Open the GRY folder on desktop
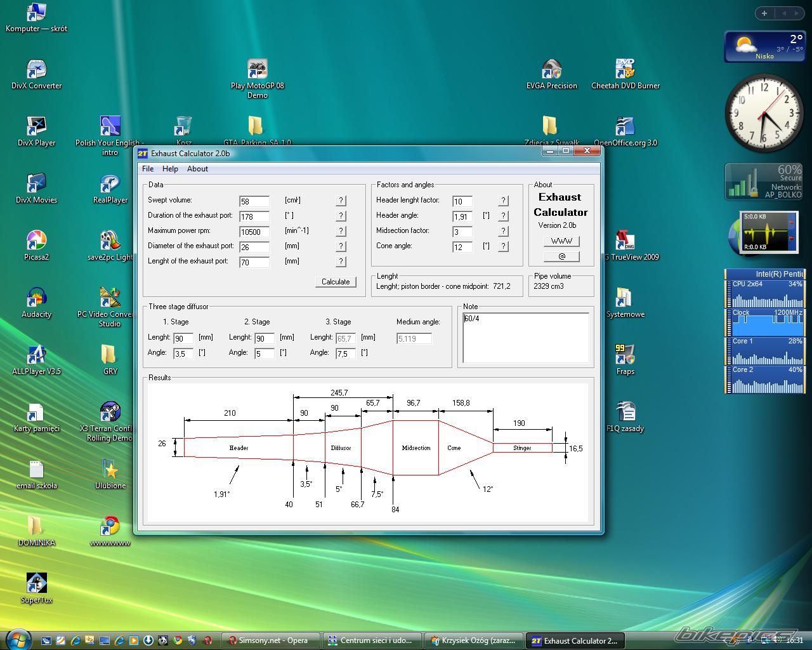The image size is (812, 650). coord(110,361)
